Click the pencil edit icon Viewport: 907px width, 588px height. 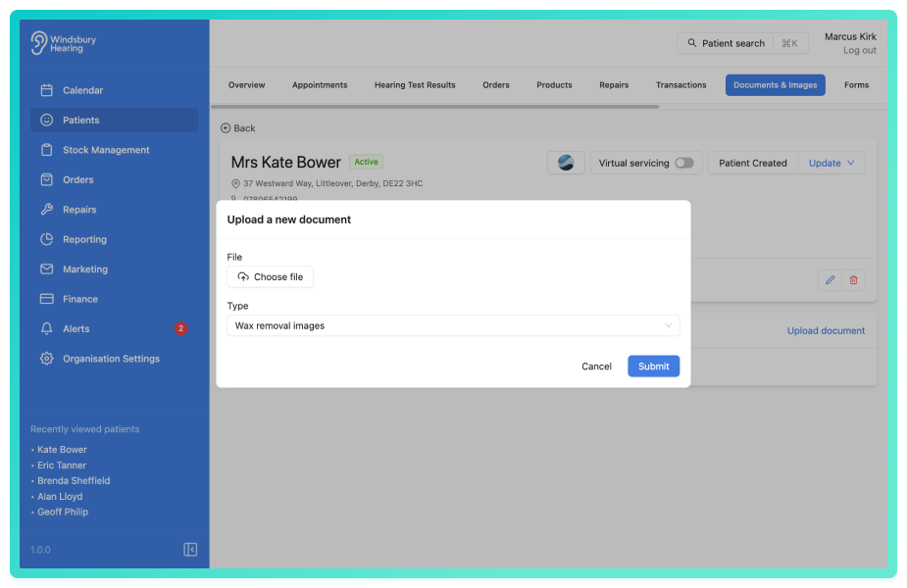[x=831, y=280]
